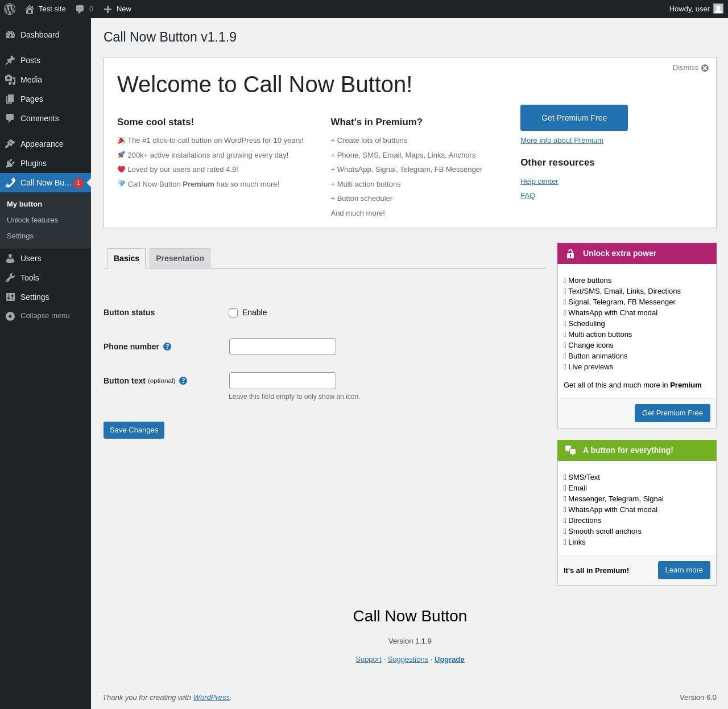Image resolution: width=728 pixels, height=709 pixels.
Task: Click the unlock padlock icon
Action: click(x=570, y=254)
